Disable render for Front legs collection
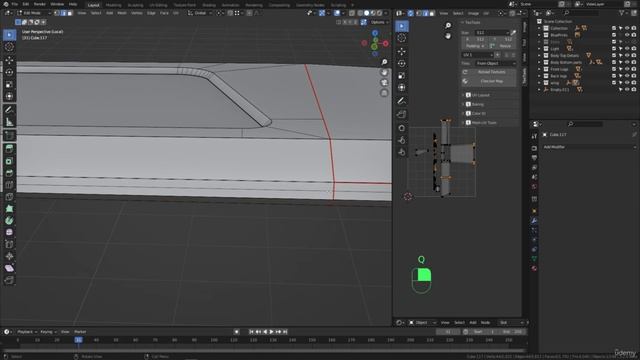Screen dimensions: 640x360 coord(633,69)
